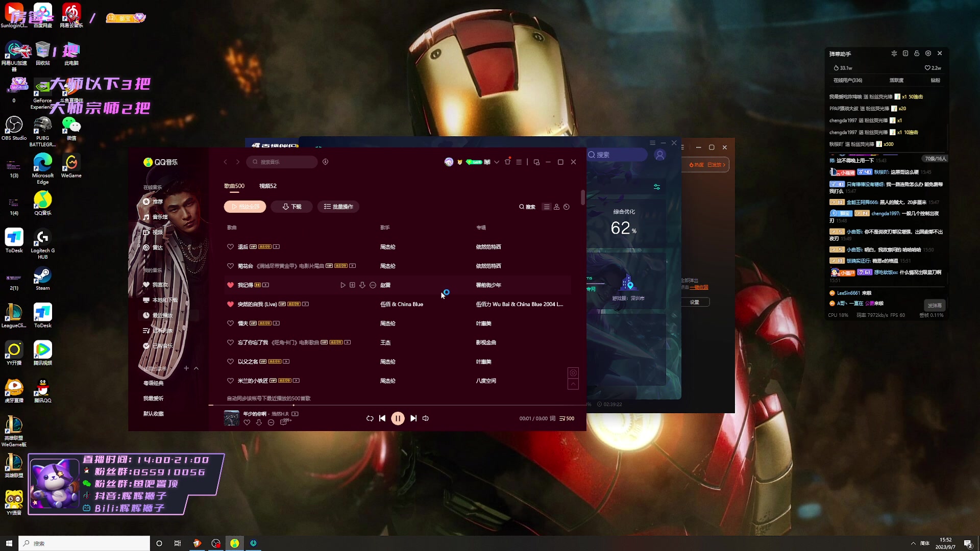The image size is (980, 551).
Task: Select 活跃度 tab in 弹幕助手
Action: click(896, 80)
